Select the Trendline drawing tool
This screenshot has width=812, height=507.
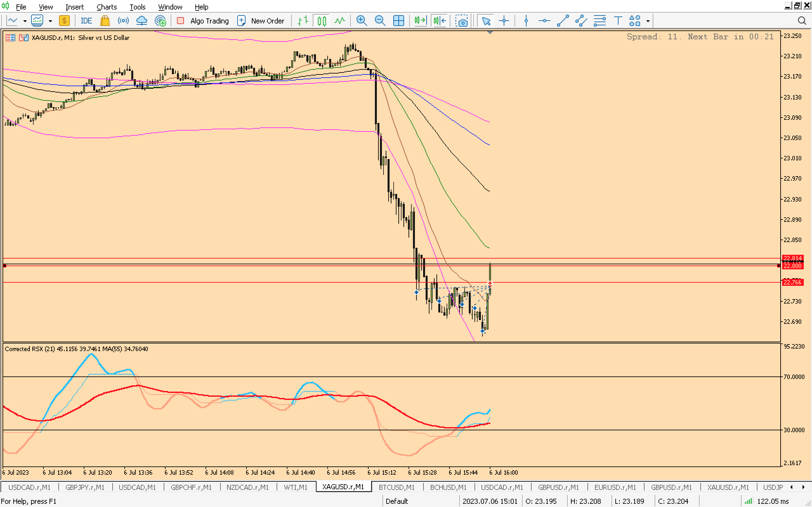point(563,21)
